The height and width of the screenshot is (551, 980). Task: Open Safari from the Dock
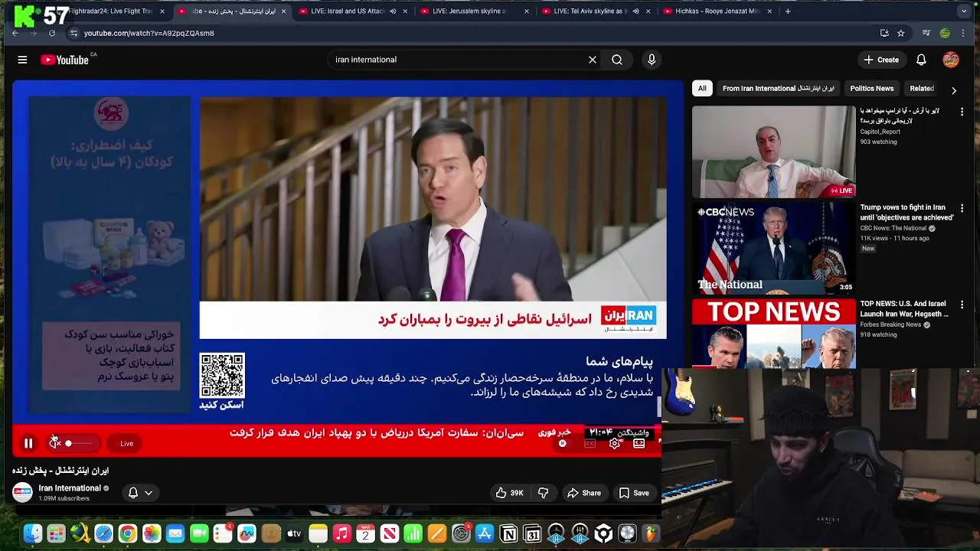[x=103, y=533]
